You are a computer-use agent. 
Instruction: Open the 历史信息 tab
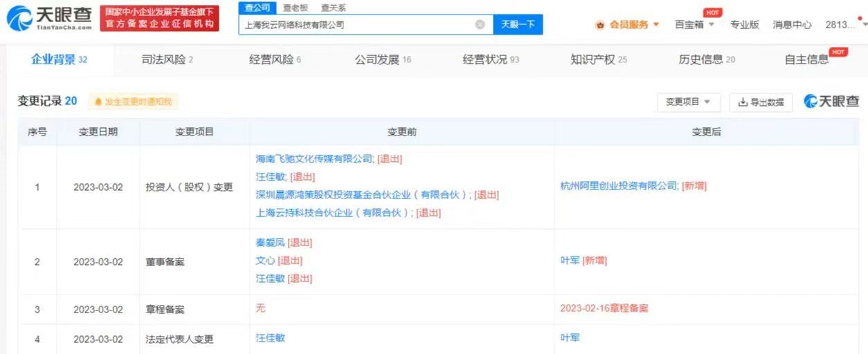[707, 59]
